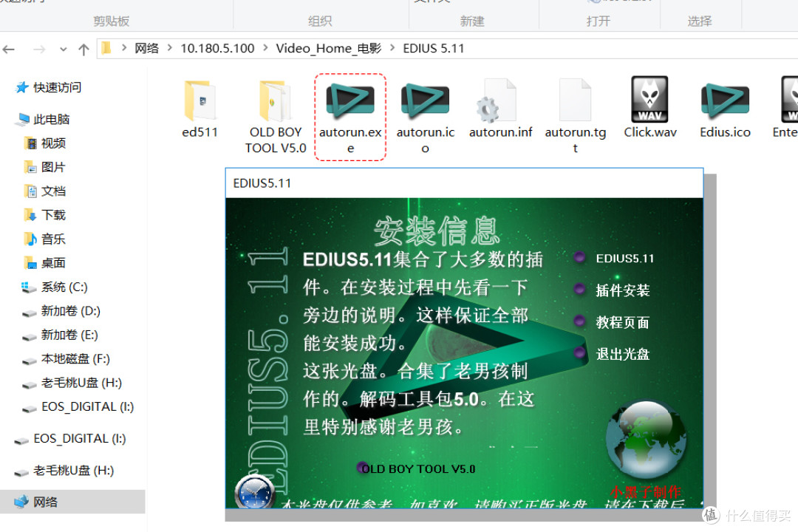This screenshot has width=798, height=532.
Task: Click the 选择 ribbon group label
Action: [700, 21]
